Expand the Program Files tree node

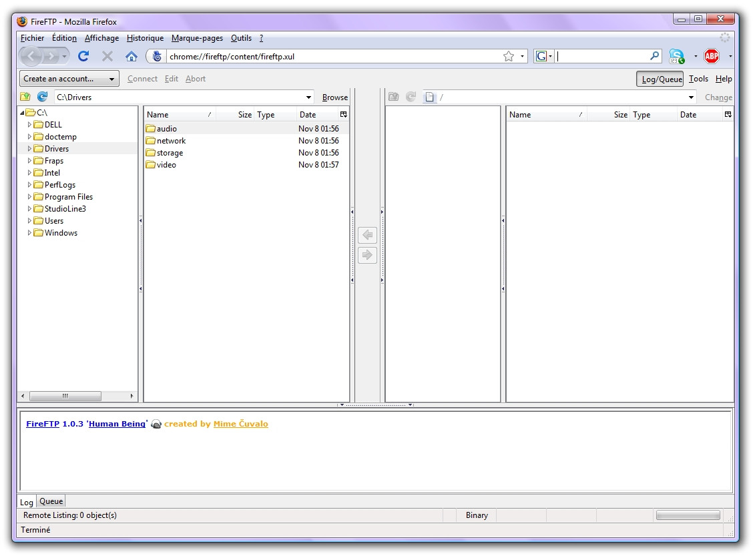pos(29,197)
